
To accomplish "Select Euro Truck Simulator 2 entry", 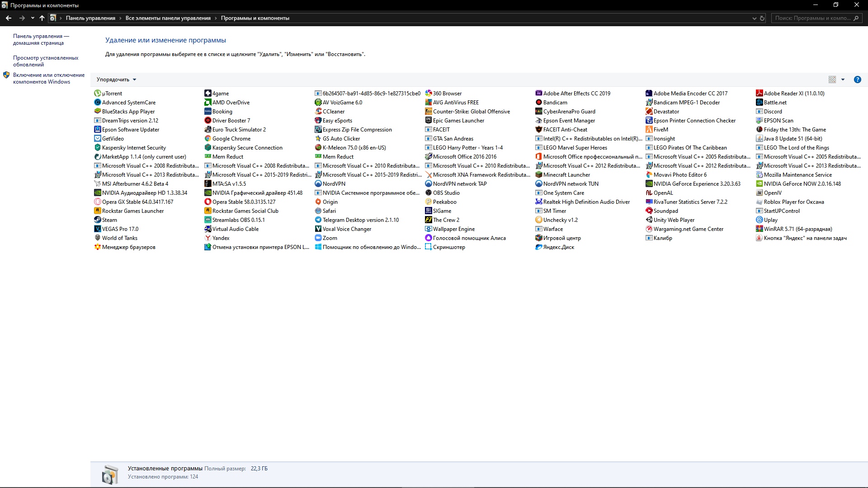I will (x=235, y=130).
